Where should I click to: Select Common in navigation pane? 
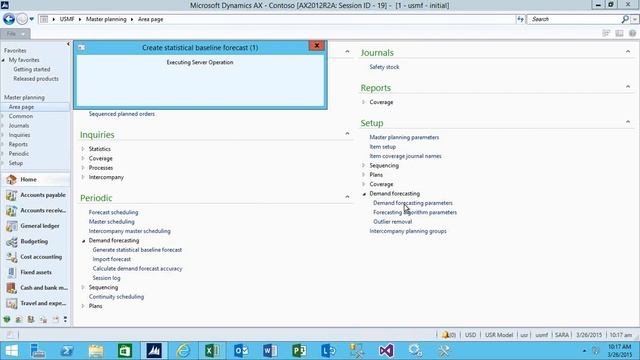pyautogui.click(x=21, y=116)
